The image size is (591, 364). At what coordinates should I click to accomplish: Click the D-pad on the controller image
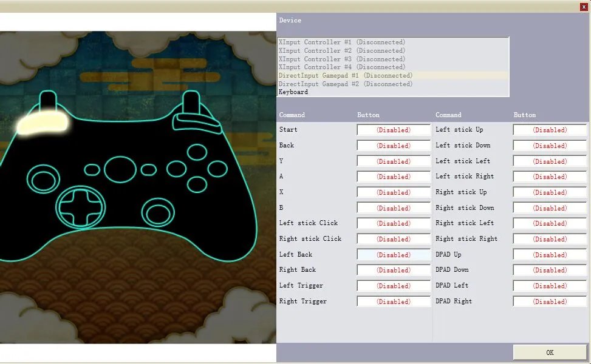click(81, 207)
